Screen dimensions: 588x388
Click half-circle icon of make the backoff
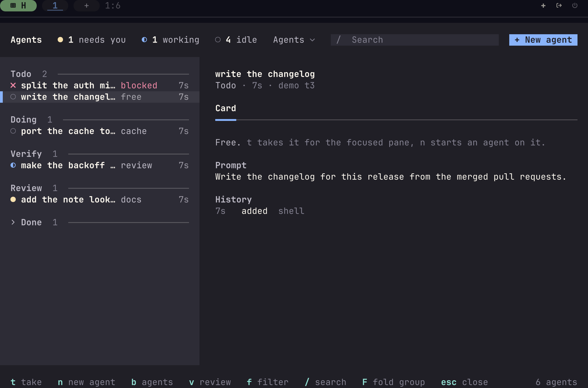(x=13, y=165)
